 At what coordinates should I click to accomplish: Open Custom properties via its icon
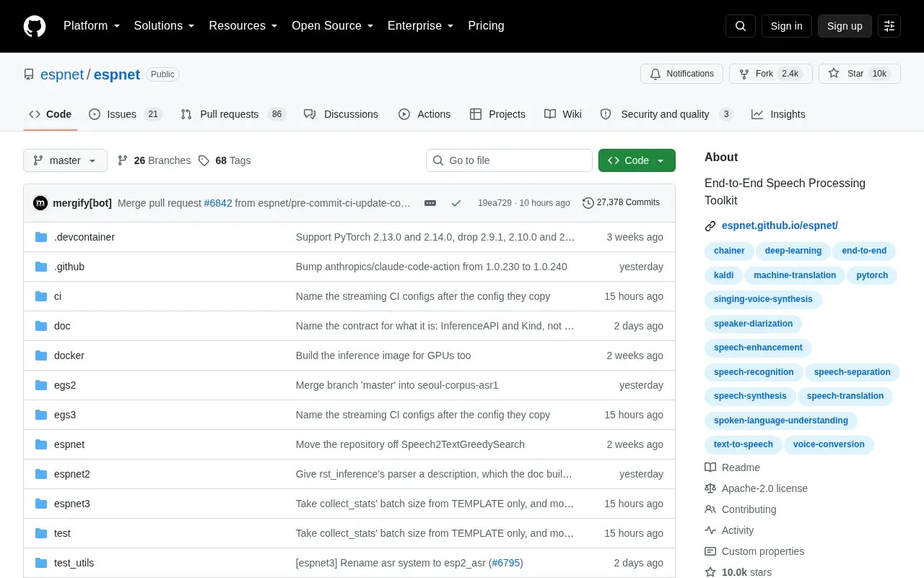[710, 551]
